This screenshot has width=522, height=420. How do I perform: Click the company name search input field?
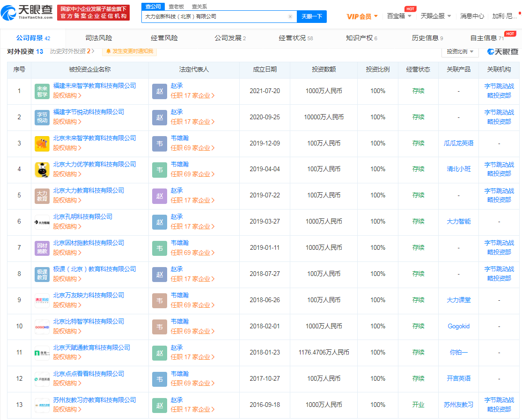click(x=214, y=16)
